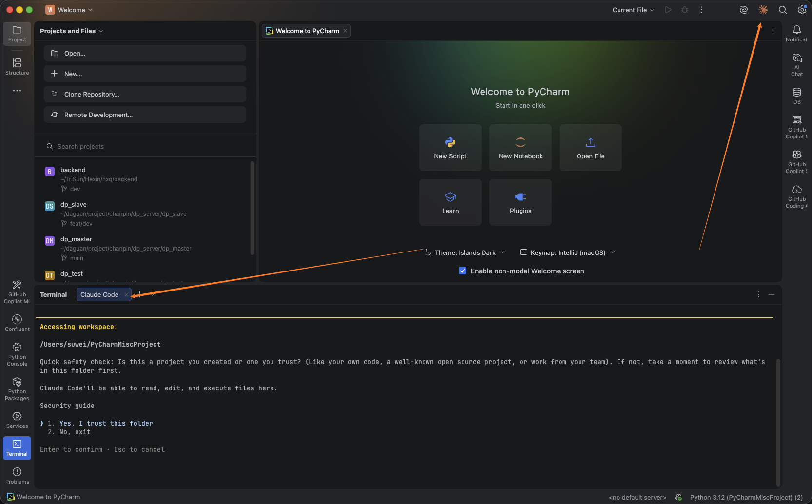This screenshot has height=504, width=812.
Task: Click the status bar icon beside Python interpreter
Action: point(678,497)
